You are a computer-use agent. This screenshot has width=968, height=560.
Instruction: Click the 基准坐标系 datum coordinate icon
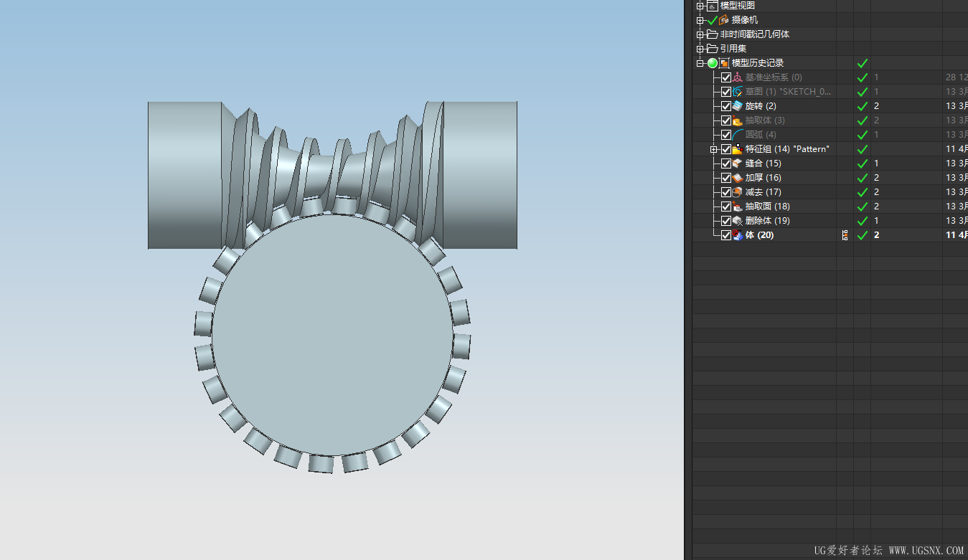(738, 77)
